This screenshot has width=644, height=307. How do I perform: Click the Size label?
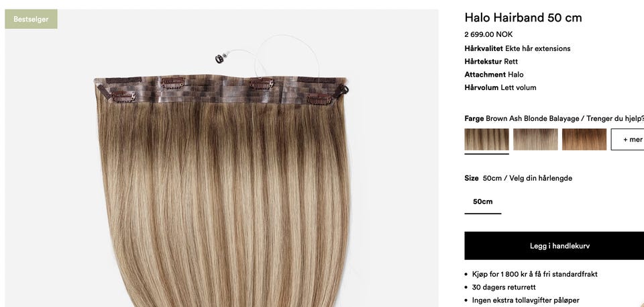click(472, 178)
